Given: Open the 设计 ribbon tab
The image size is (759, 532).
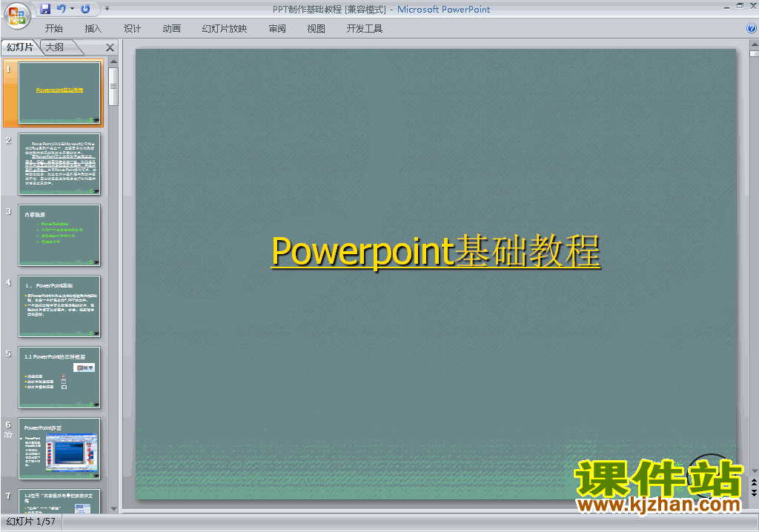Looking at the screenshot, I should coord(132,29).
